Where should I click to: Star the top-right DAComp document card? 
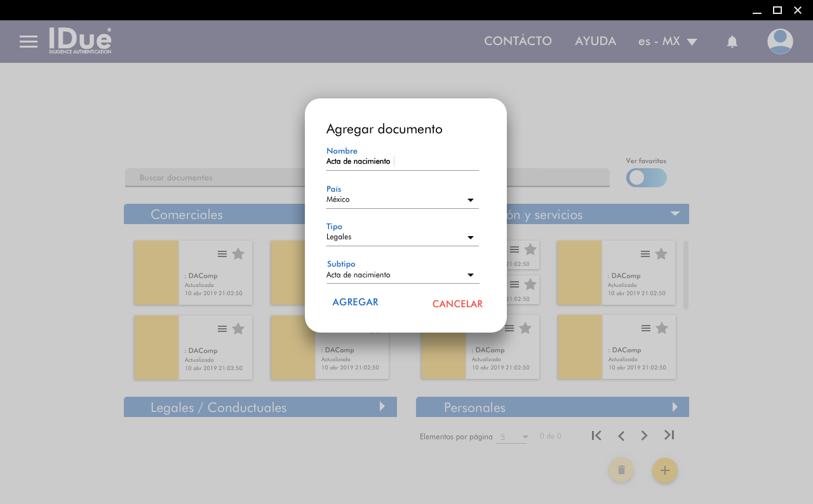pos(661,254)
